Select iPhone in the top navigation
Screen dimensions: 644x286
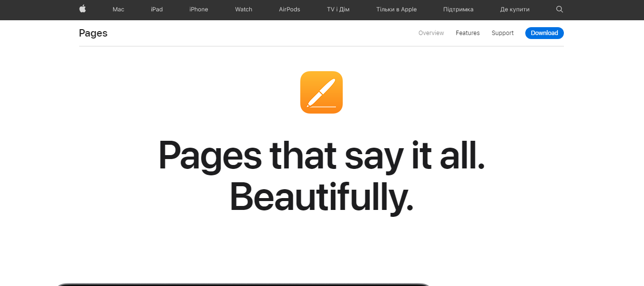[199, 9]
